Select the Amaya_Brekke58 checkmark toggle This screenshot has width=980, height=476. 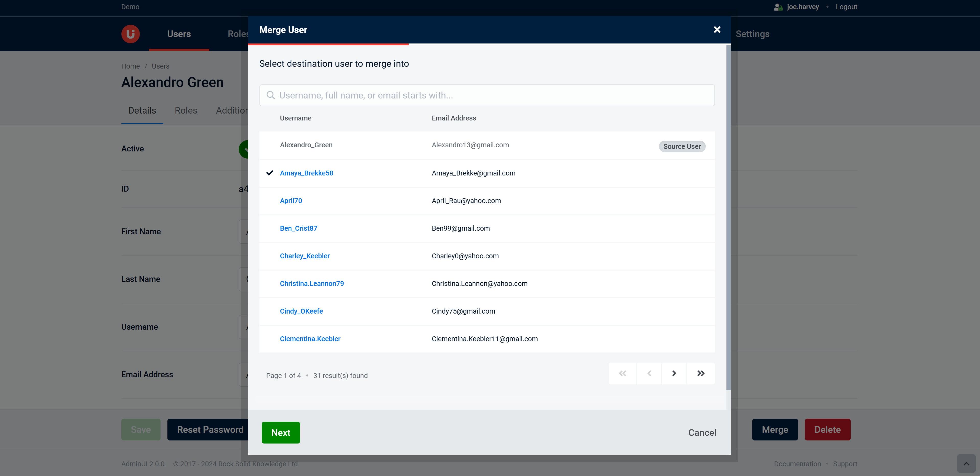(x=269, y=173)
